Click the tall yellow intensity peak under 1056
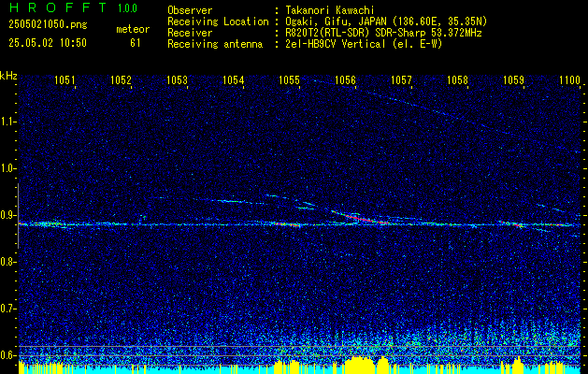 click(360, 363)
